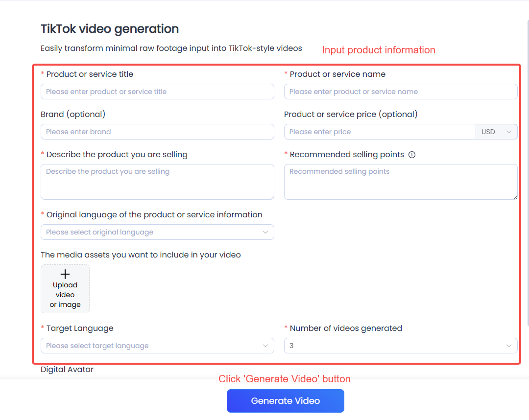Screen dimensions: 529x420
Task: Click the info icon beside Recommended selling points
Action: click(412, 155)
